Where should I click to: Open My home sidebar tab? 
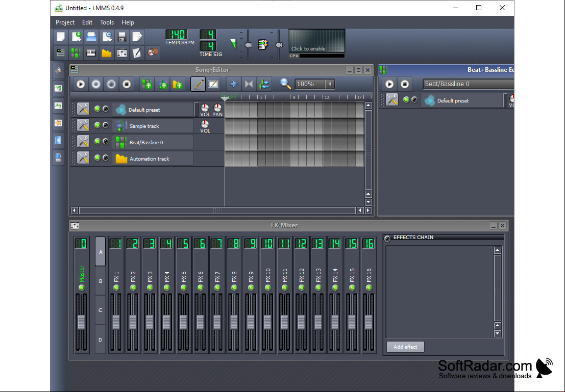(58, 140)
